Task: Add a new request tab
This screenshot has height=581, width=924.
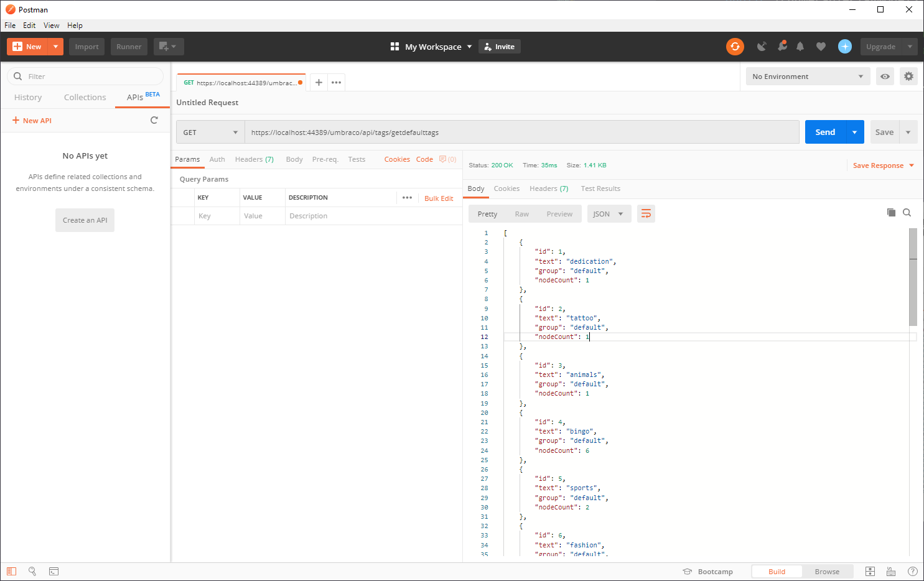Action: (x=319, y=83)
